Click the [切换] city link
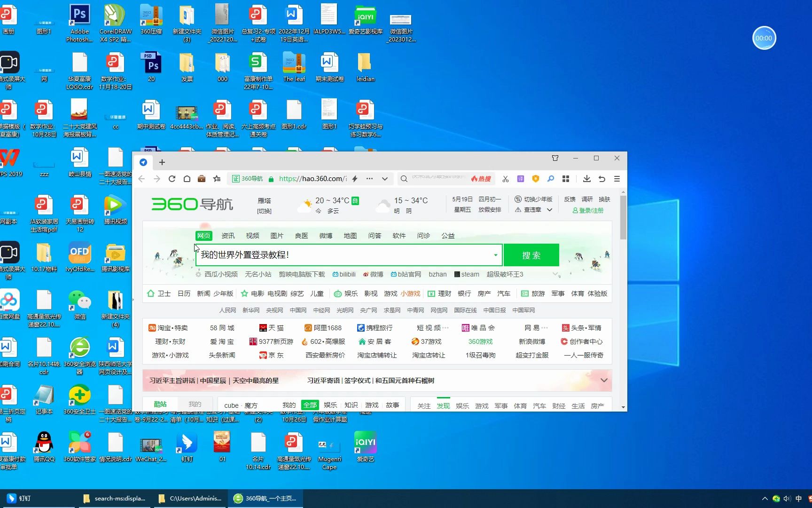Image resolution: width=812 pixels, height=508 pixels. coord(264,211)
